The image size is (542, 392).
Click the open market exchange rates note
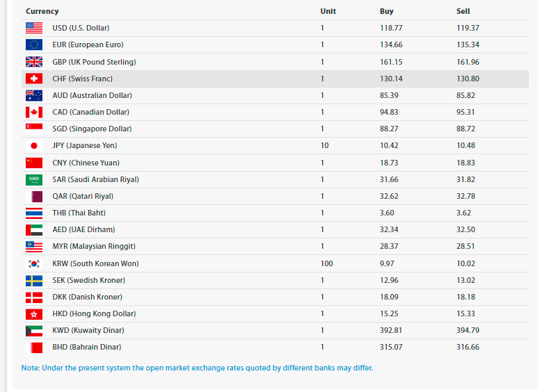tap(197, 368)
